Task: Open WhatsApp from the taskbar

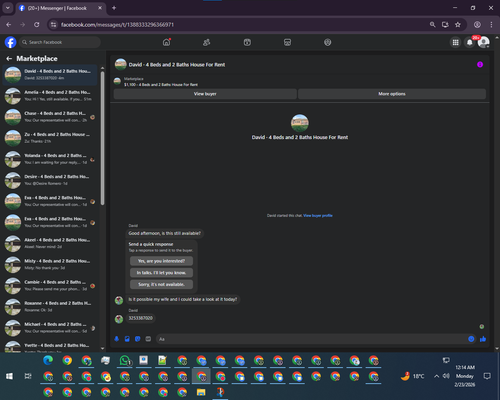Action: 125,360
